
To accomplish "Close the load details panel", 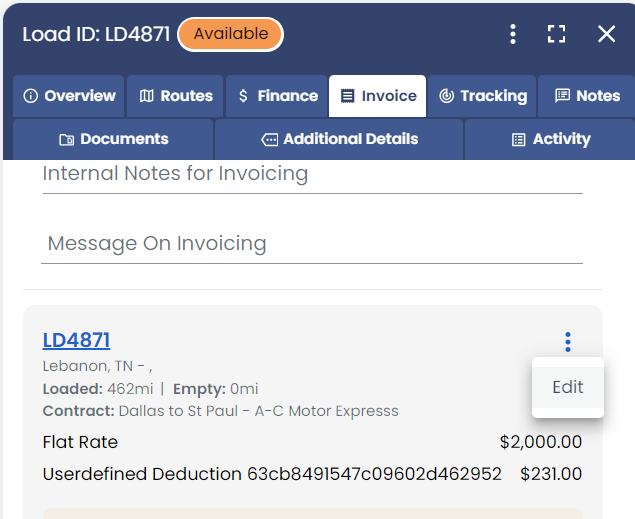I will click(x=606, y=34).
